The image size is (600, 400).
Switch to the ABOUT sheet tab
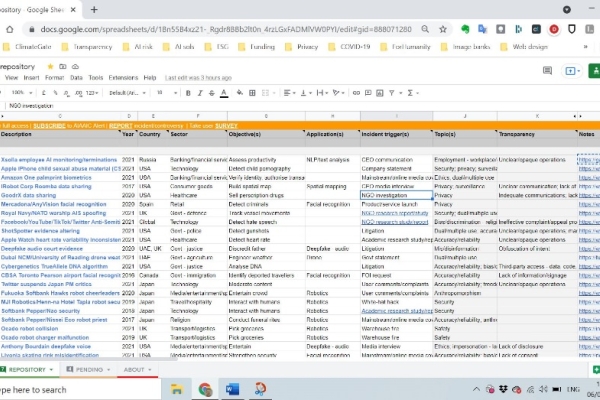pos(134,369)
